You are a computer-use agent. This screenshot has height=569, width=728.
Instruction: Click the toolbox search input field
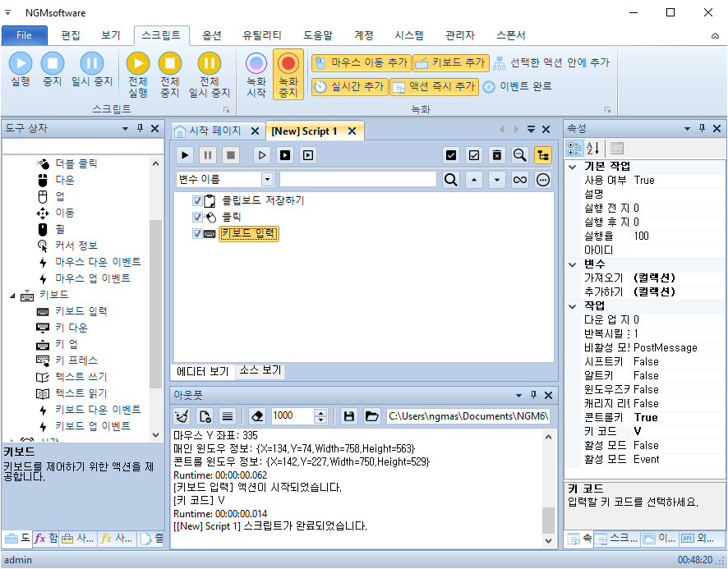(83, 147)
